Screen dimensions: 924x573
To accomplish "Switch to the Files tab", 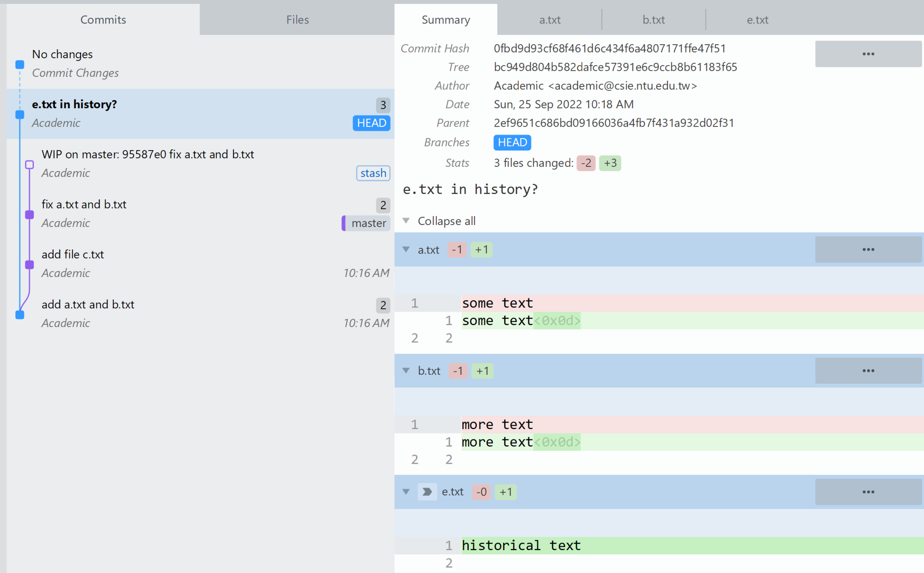I will pyautogui.click(x=297, y=20).
